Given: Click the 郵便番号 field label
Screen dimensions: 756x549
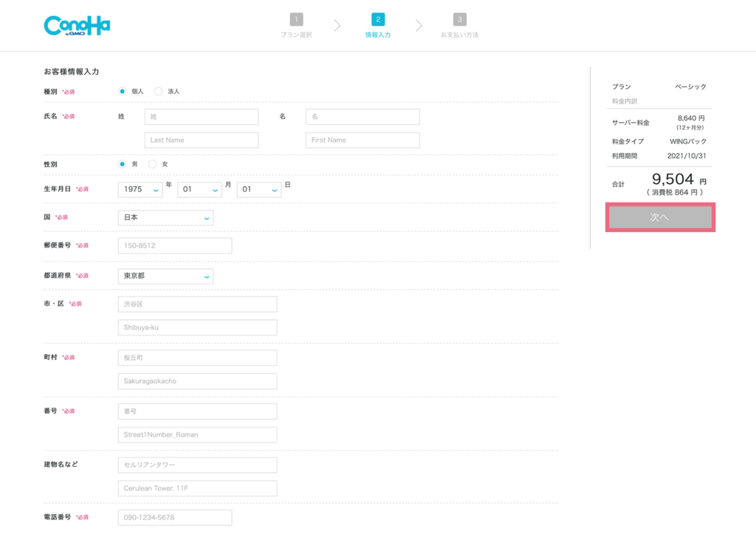Looking at the screenshot, I should [x=58, y=245].
